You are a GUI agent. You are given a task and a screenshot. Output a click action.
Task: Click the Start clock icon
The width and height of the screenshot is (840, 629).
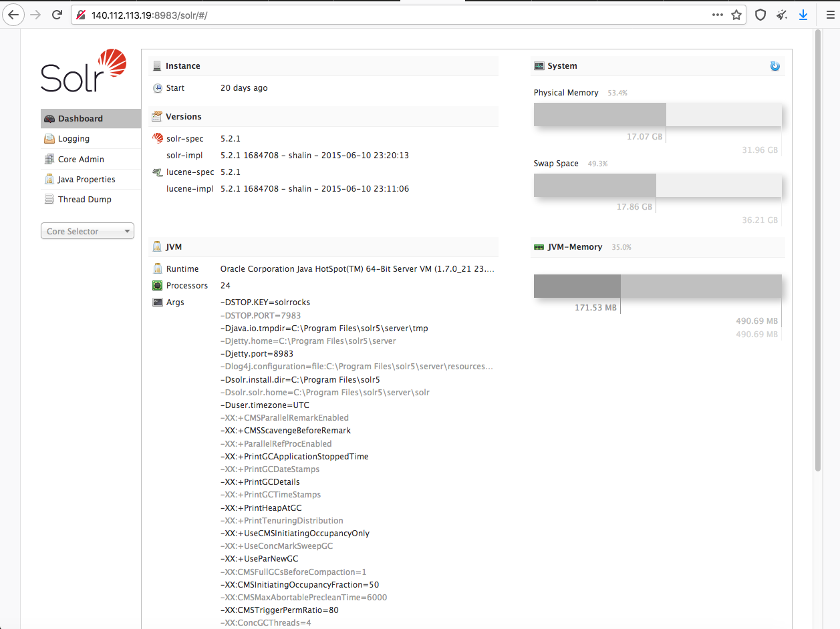click(x=158, y=88)
